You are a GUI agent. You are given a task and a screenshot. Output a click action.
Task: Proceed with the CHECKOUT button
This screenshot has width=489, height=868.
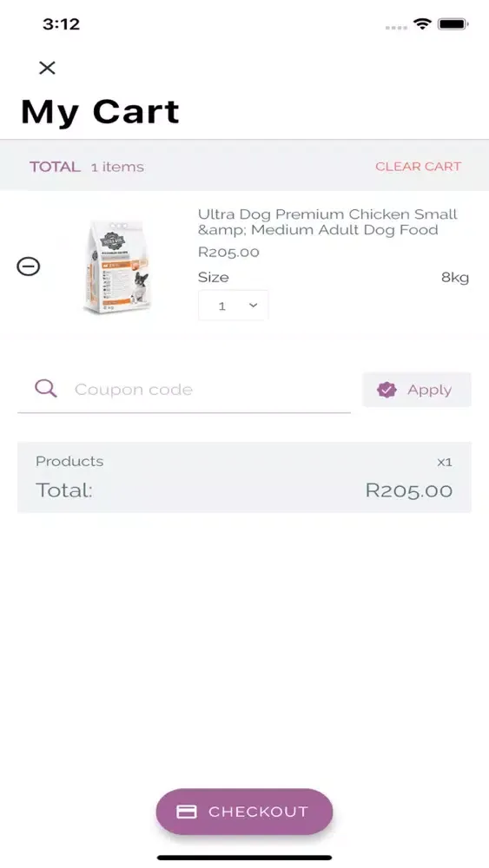pos(244,812)
